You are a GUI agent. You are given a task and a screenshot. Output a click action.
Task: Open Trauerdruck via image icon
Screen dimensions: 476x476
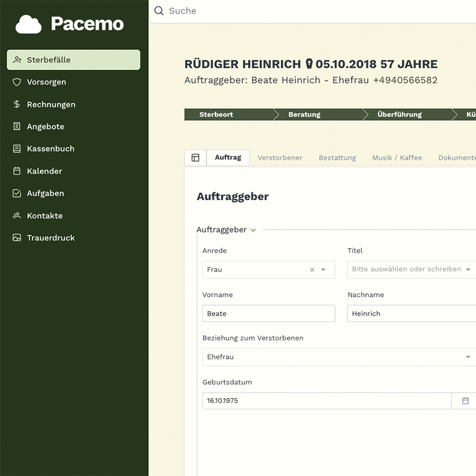17,238
